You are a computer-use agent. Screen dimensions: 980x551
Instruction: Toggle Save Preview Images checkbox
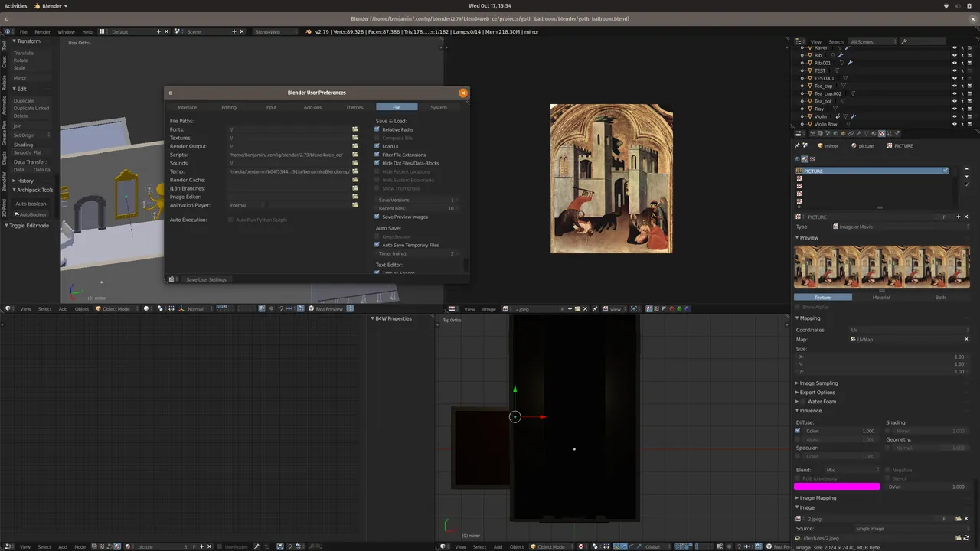(x=377, y=217)
